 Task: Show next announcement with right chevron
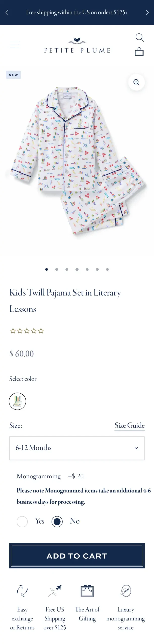(147, 13)
